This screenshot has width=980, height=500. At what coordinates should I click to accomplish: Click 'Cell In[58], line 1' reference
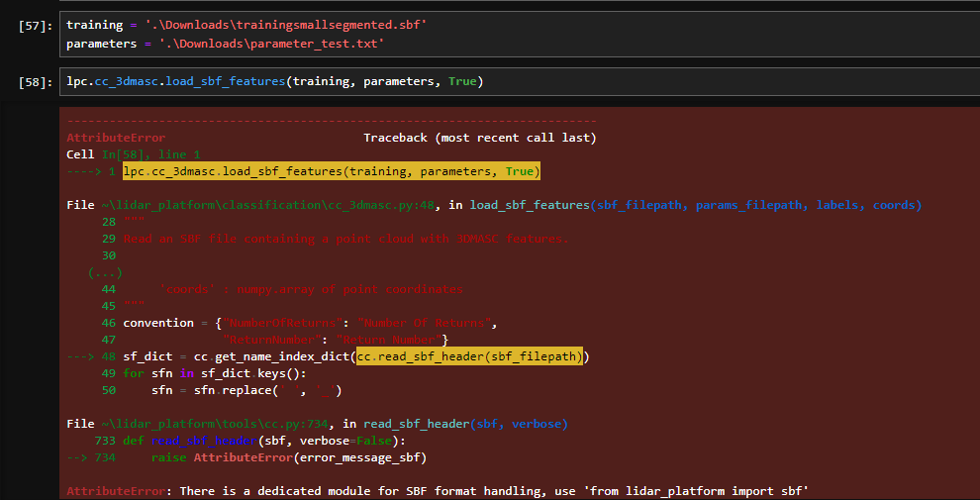(133, 154)
